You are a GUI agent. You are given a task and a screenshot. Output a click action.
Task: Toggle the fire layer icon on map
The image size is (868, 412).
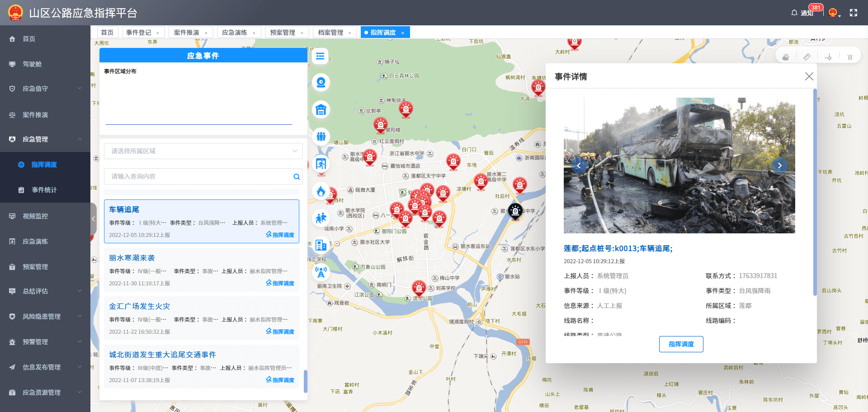point(321,191)
